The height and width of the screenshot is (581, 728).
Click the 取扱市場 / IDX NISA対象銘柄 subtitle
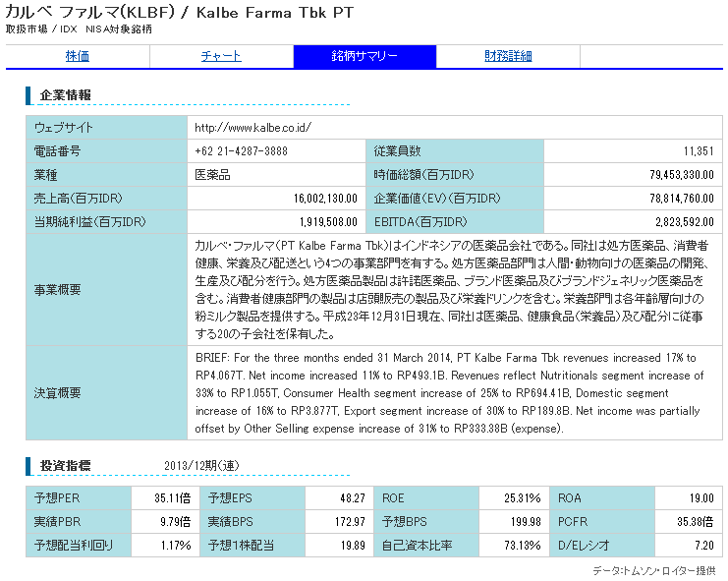(79, 29)
